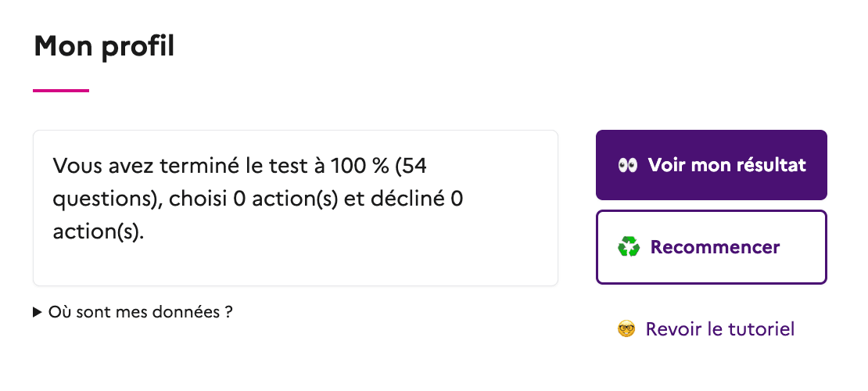Click the eyes emoji on the result button

(x=628, y=166)
